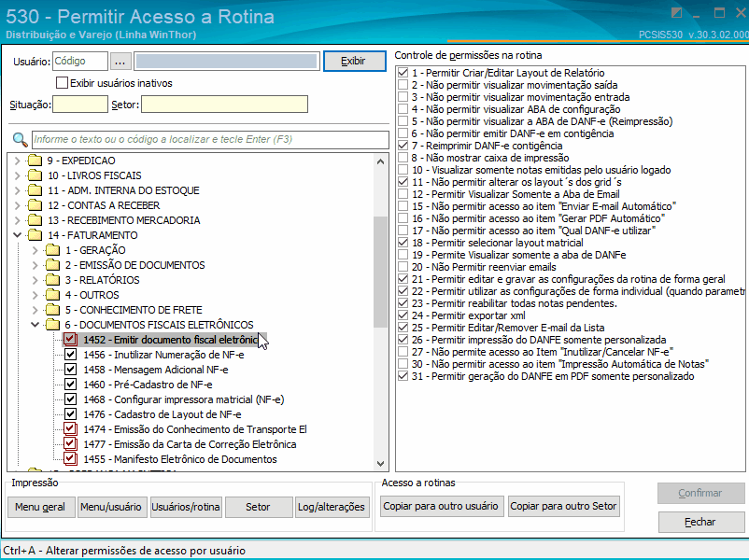Click tree scrollbar down arrow
The width and height of the screenshot is (749, 560).
coord(381,464)
